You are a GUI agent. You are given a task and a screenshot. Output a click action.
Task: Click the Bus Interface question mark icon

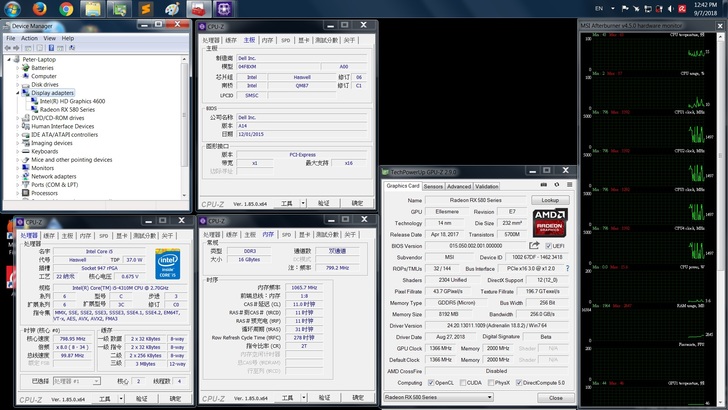566,268
